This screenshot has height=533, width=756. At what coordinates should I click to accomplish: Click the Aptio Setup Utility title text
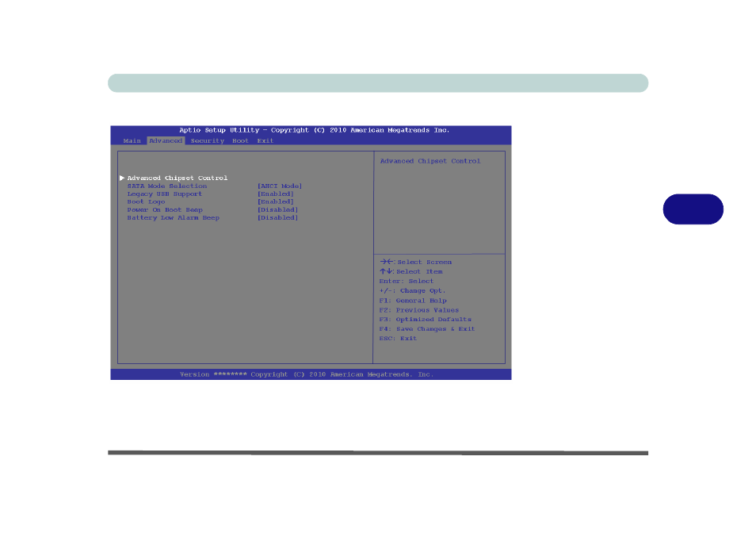coord(315,130)
